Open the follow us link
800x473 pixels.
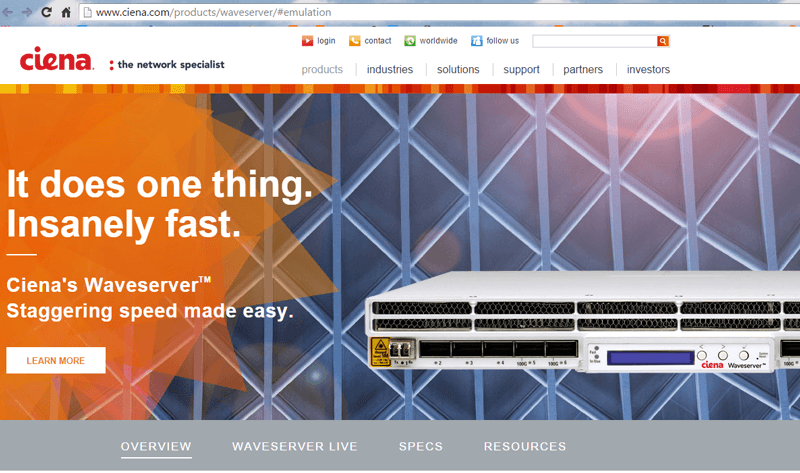click(503, 41)
